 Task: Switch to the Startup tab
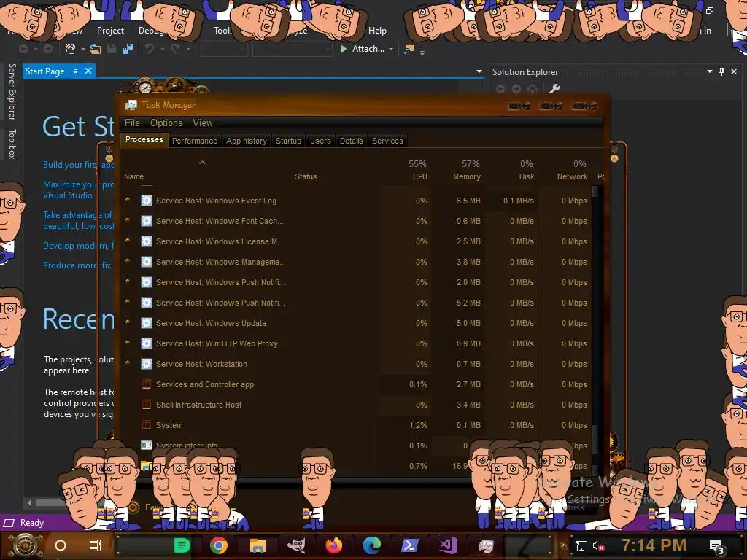(x=288, y=141)
